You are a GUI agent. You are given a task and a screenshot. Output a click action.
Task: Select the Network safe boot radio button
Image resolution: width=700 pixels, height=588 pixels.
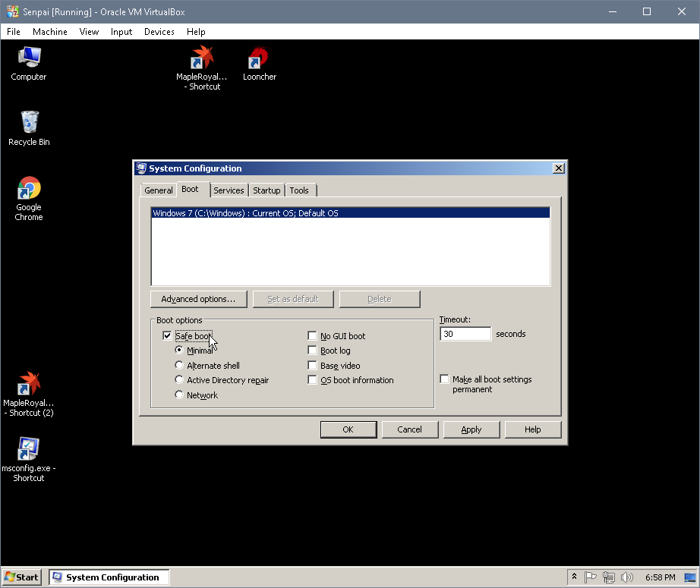[x=179, y=395]
